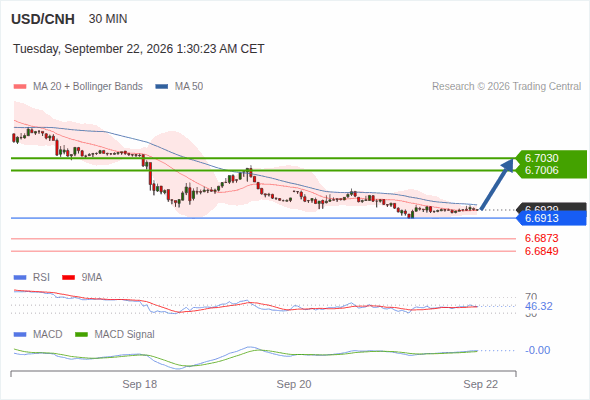Click the blue upward forecast arrow
590x400 pixels.
pyautogui.click(x=497, y=184)
